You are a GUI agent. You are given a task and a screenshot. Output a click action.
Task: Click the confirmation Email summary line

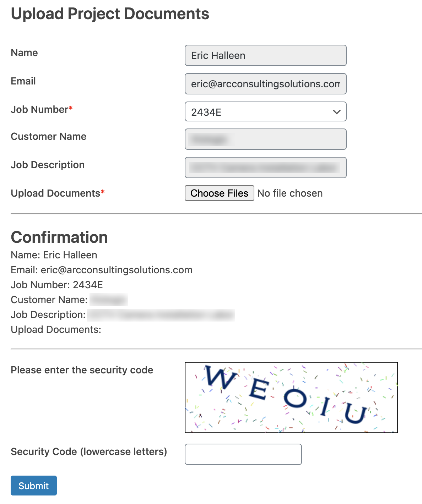coord(102,270)
